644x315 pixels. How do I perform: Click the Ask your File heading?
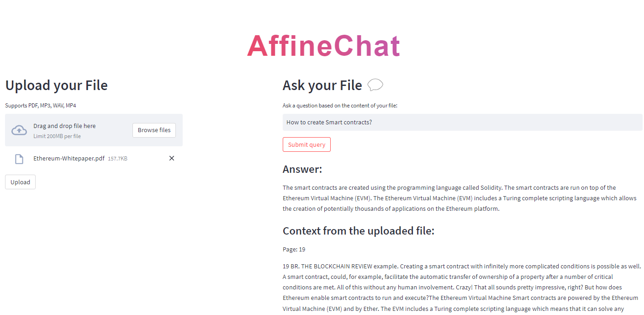322,85
